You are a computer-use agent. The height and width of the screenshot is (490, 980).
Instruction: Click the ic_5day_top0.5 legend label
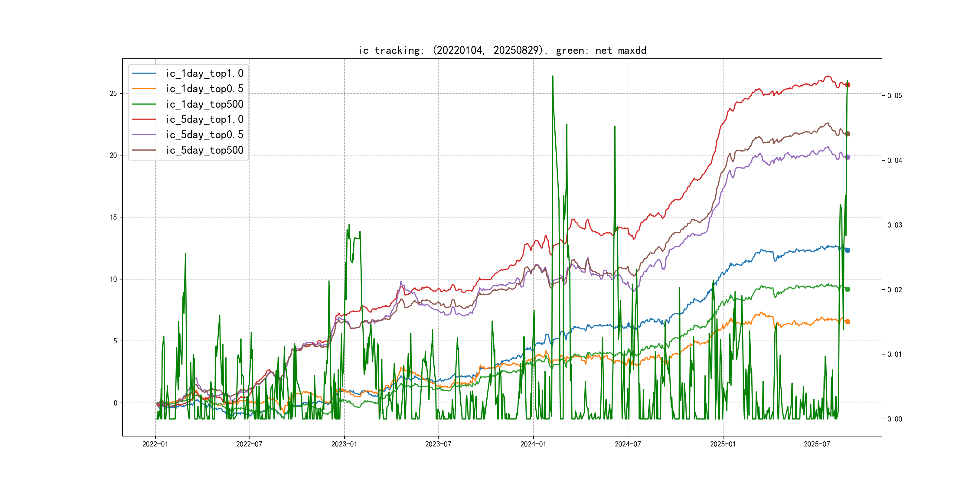point(204,135)
